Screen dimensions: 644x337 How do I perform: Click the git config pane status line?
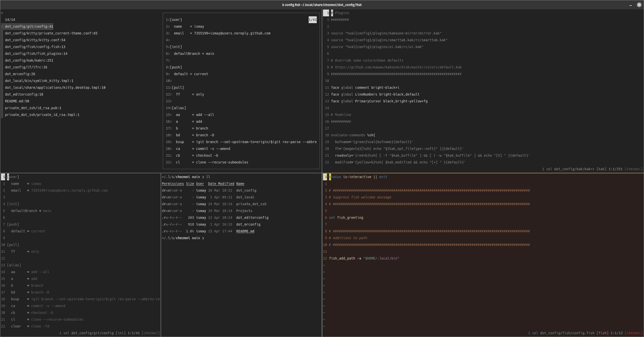point(110,333)
